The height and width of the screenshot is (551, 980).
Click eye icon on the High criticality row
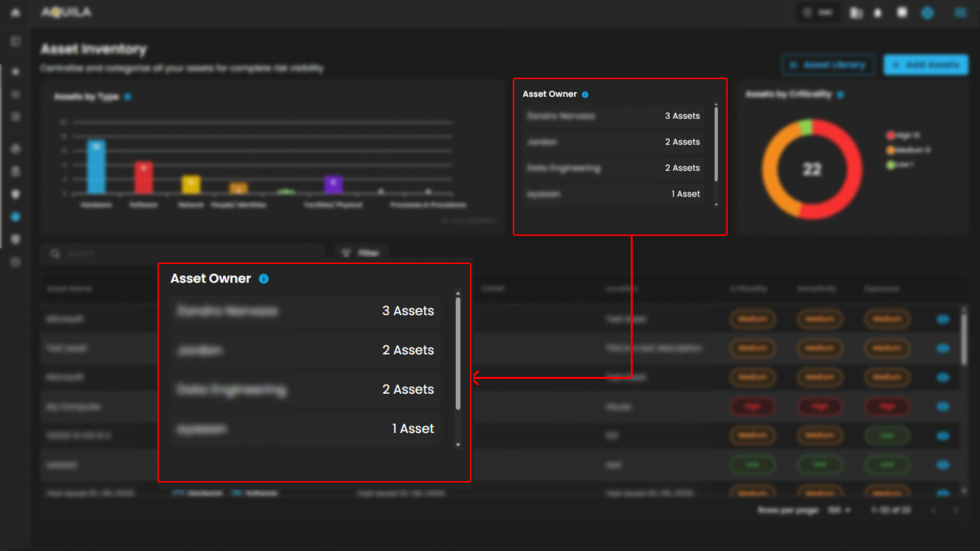(x=943, y=406)
